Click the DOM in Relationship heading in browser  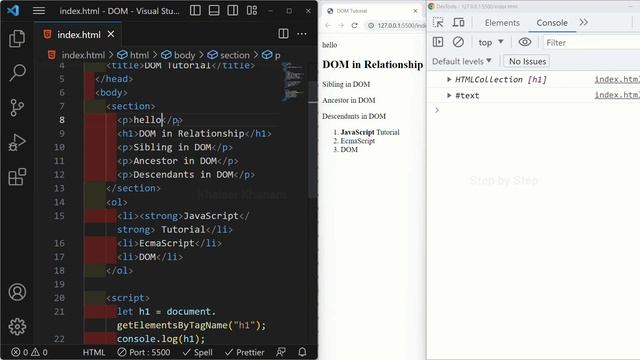coord(372,64)
